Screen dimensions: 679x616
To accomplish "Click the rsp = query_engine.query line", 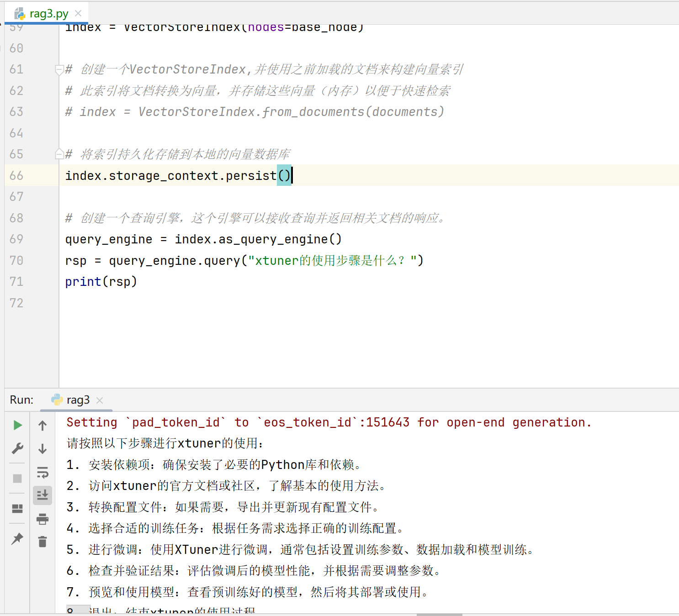I will click(244, 261).
